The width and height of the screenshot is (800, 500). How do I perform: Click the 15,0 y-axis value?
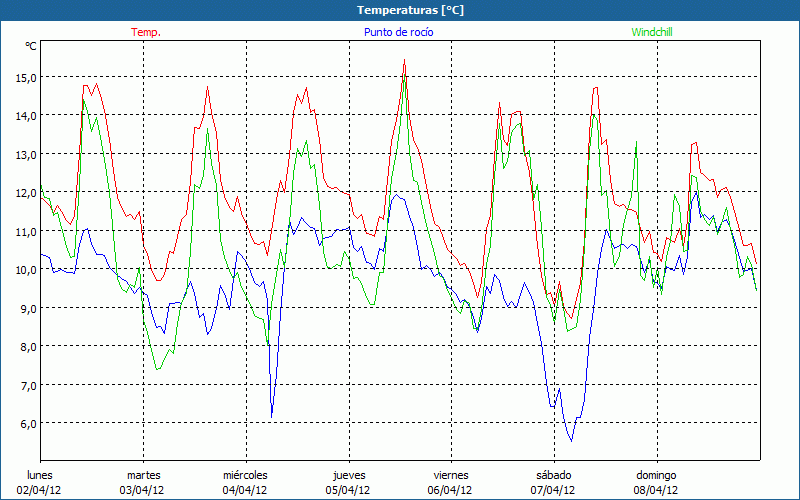click(x=23, y=77)
